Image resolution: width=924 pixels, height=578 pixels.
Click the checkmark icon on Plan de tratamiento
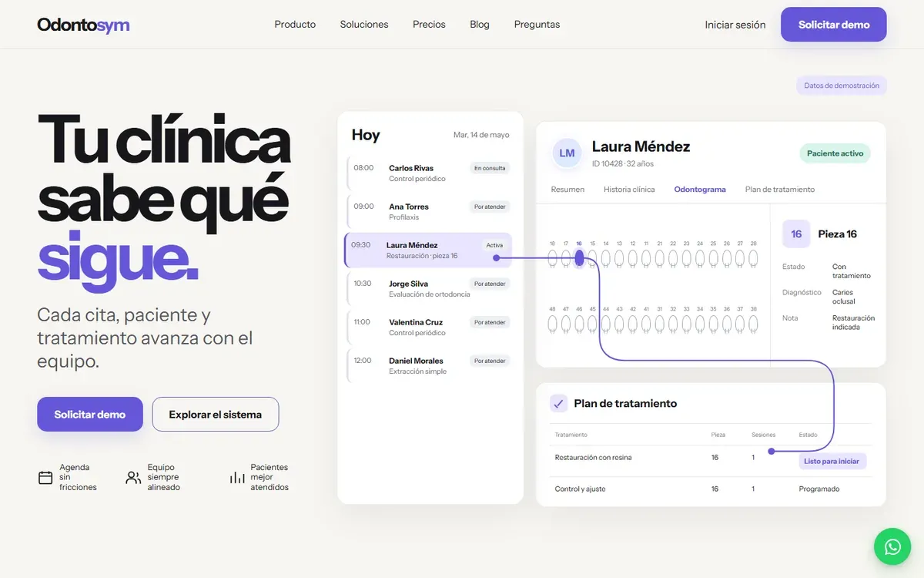coord(558,403)
